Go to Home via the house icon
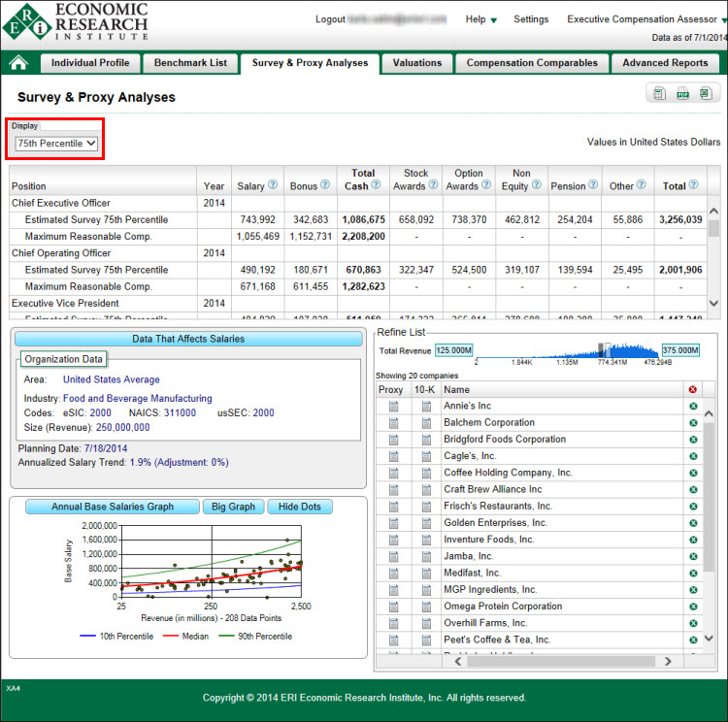Screen dimensions: 728x722 click(18, 63)
